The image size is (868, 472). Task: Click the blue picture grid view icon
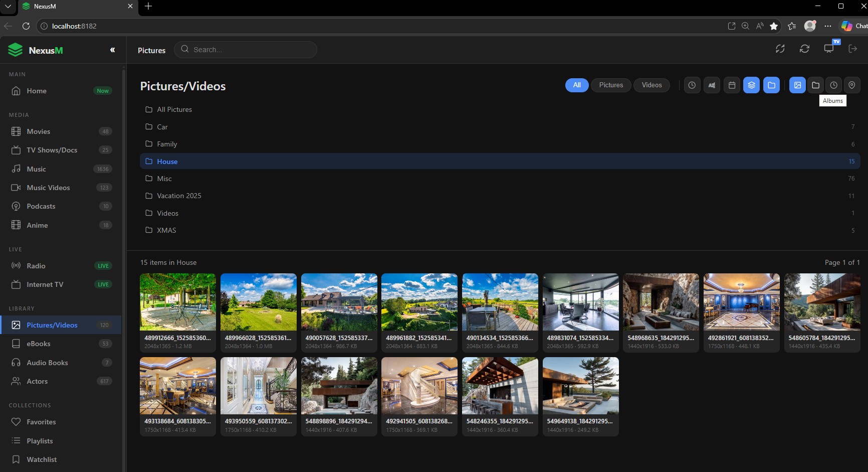coord(797,85)
